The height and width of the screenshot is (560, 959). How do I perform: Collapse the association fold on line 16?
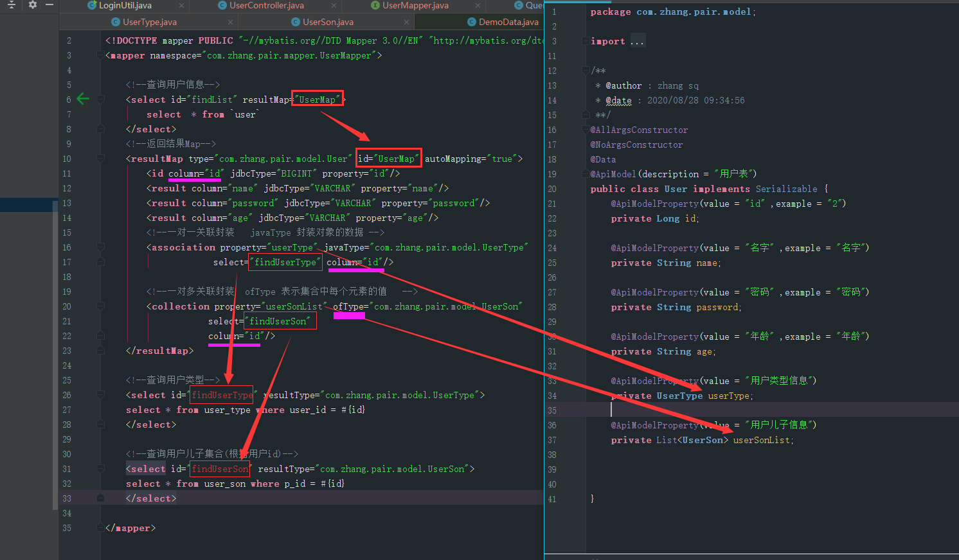[101, 247]
